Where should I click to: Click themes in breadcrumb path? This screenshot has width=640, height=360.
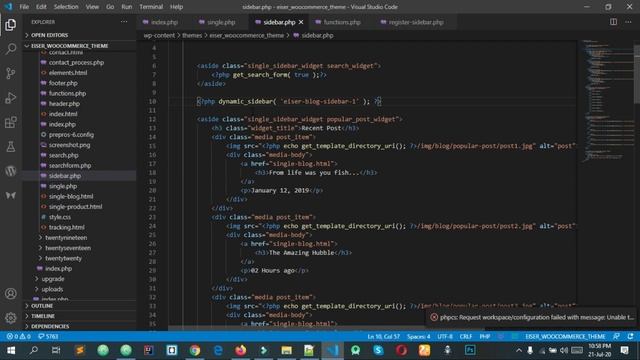(192, 36)
